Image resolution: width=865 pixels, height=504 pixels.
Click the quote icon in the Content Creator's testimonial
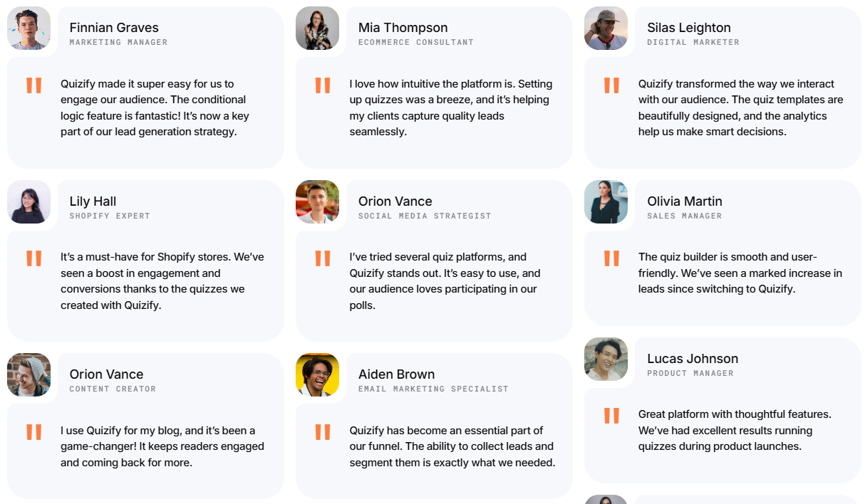34,432
